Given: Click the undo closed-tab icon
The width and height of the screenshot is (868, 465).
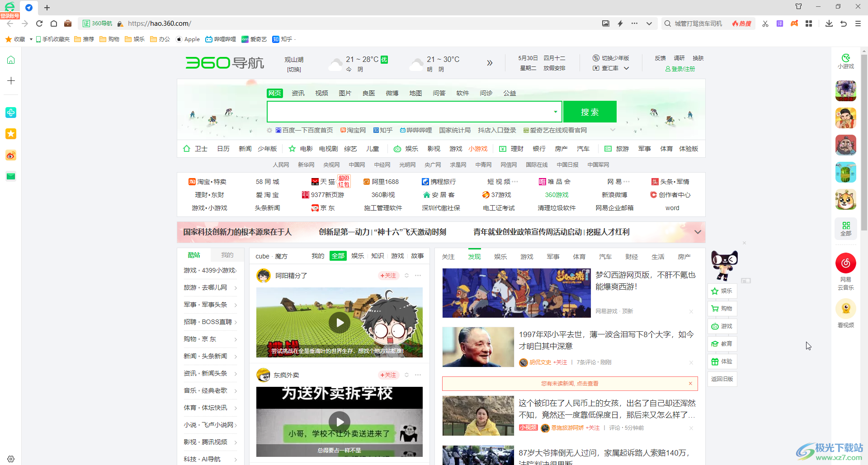Looking at the screenshot, I should [x=844, y=23].
